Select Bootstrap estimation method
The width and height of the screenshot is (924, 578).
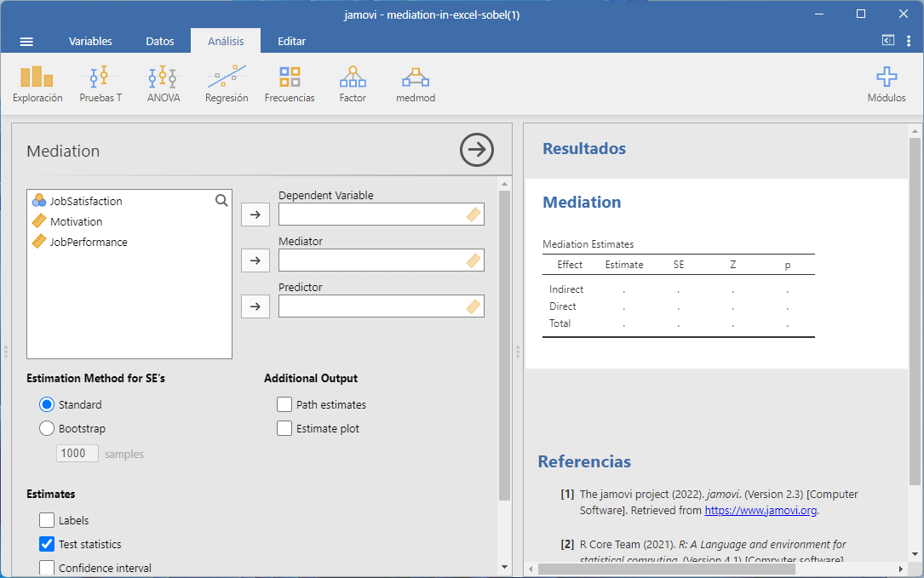(x=49, y=429)
